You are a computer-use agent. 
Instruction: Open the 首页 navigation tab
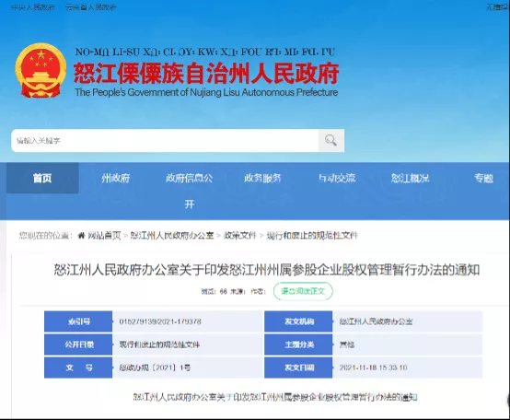click(x=42, y=178)
